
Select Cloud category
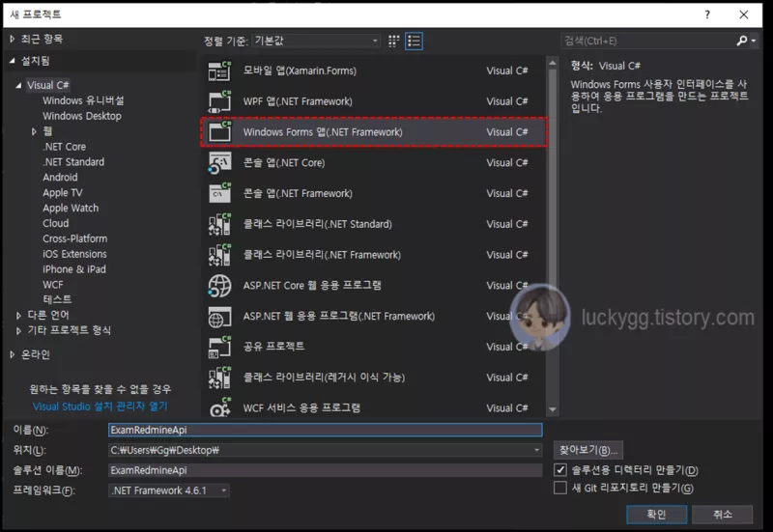coord(56,223)
